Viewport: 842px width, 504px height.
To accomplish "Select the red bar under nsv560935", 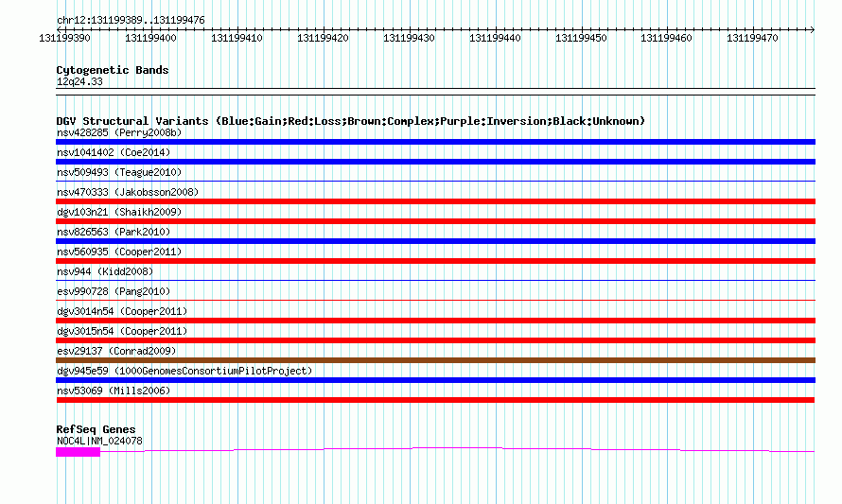I will coord(435,261).
